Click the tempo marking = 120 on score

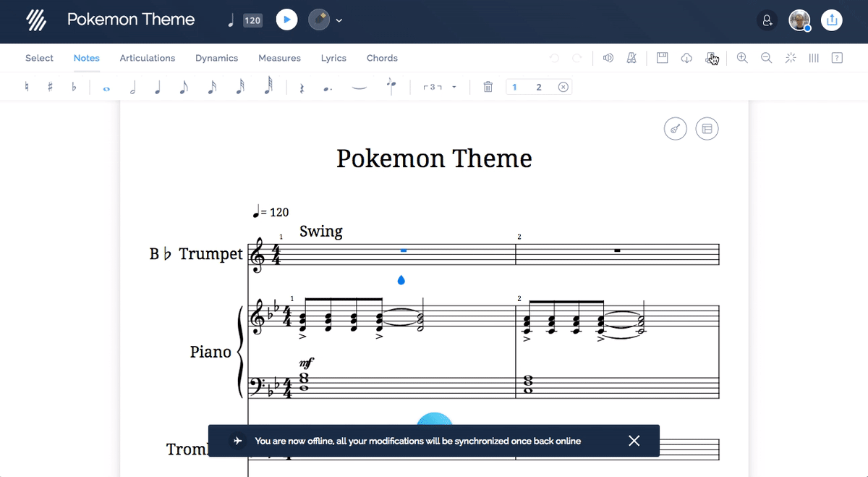(271, 212)
